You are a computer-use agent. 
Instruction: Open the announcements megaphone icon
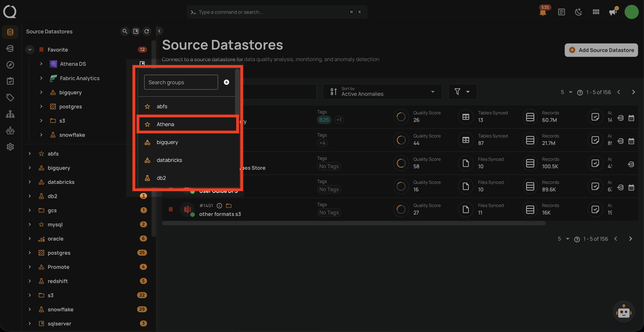point(613,12)
